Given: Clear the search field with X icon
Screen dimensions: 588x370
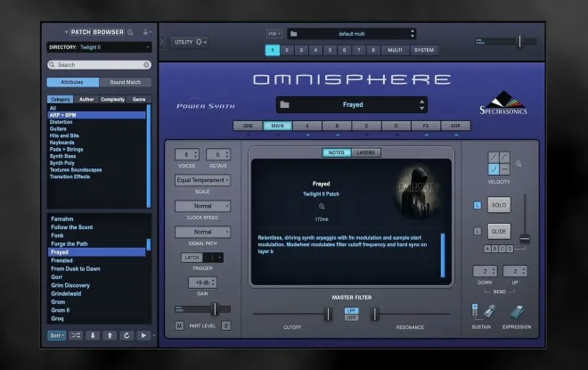Looking at the screenshot, I should tap(146, 65).
